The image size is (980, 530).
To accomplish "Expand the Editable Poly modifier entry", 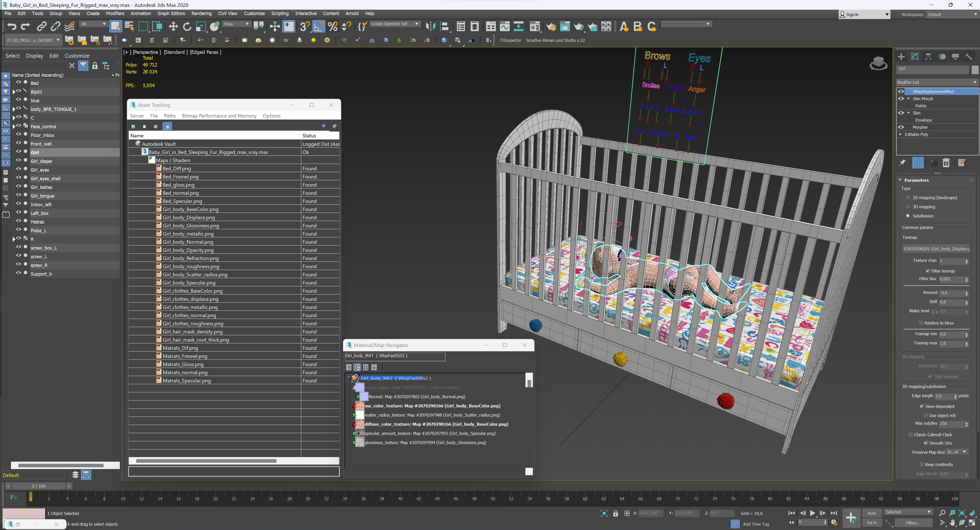I will point(900,134).
